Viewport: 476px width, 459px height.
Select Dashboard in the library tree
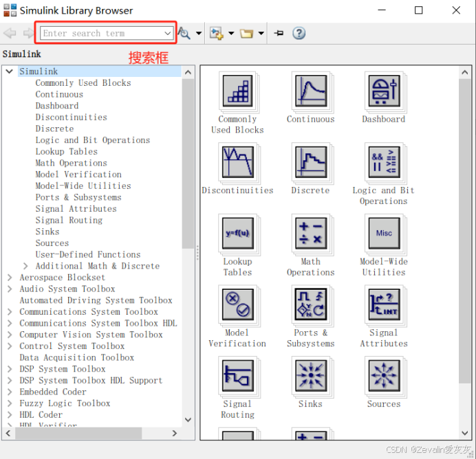[x=57, y=106]
